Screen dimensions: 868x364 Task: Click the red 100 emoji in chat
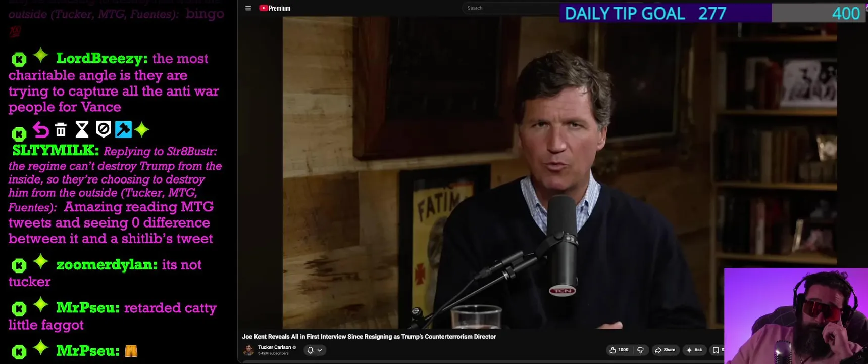point(15,32)
